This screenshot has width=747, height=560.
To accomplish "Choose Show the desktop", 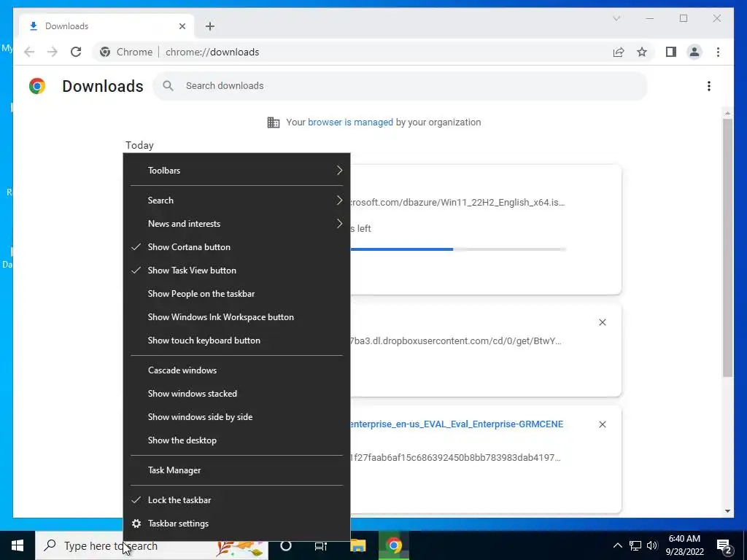I will (x=237, y=440).
